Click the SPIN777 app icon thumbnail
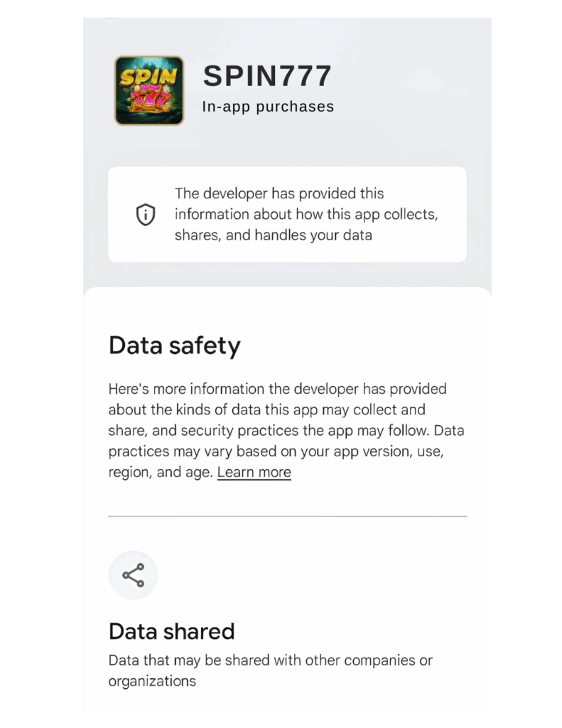Viewport: 562px width, 728px height. pos(149,91)
